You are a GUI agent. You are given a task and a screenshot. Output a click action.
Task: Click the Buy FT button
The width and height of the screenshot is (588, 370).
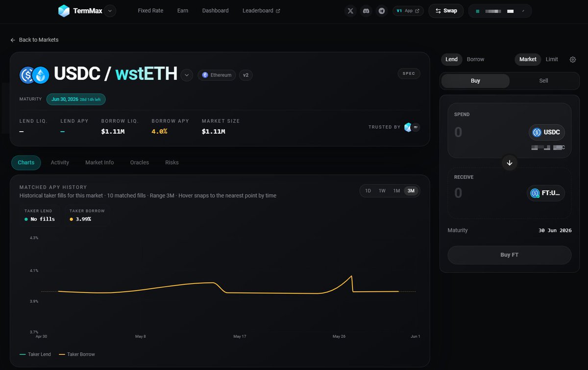[x=510, y=255]
